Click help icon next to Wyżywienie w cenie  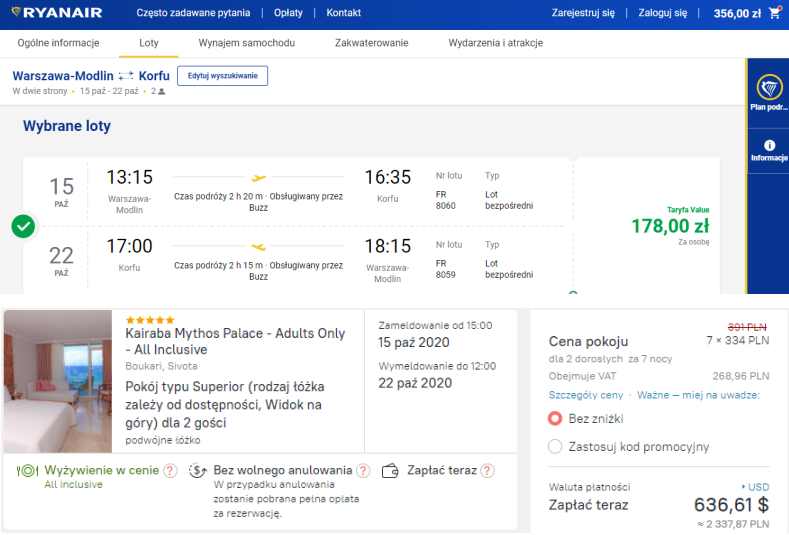coord(171,471)
